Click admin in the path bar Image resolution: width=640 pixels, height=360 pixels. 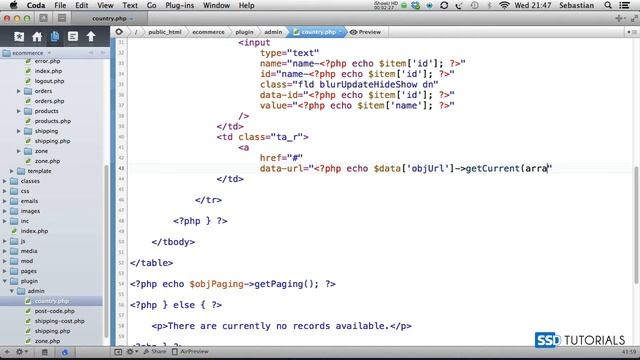point(273,32)
